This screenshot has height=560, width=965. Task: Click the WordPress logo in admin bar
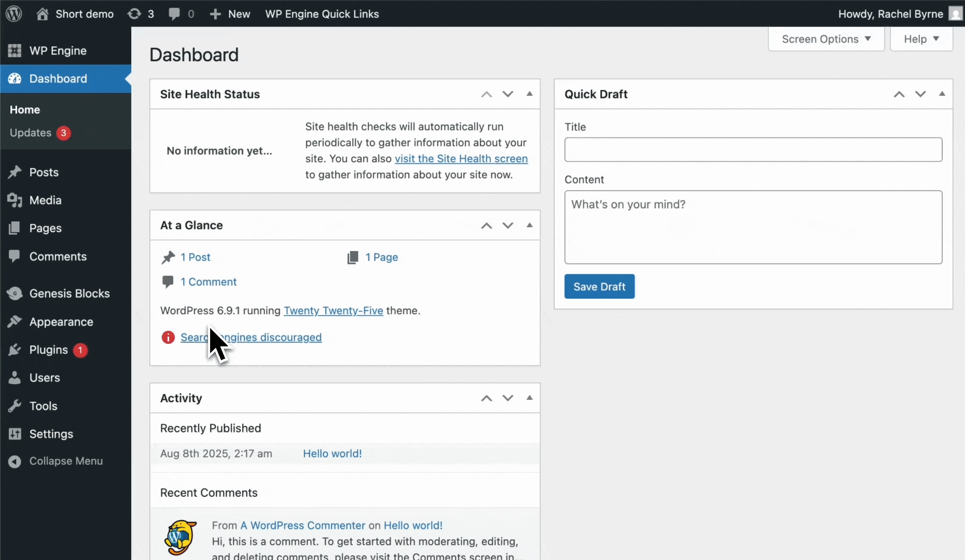pyautogui.click(x=14, y=13)
